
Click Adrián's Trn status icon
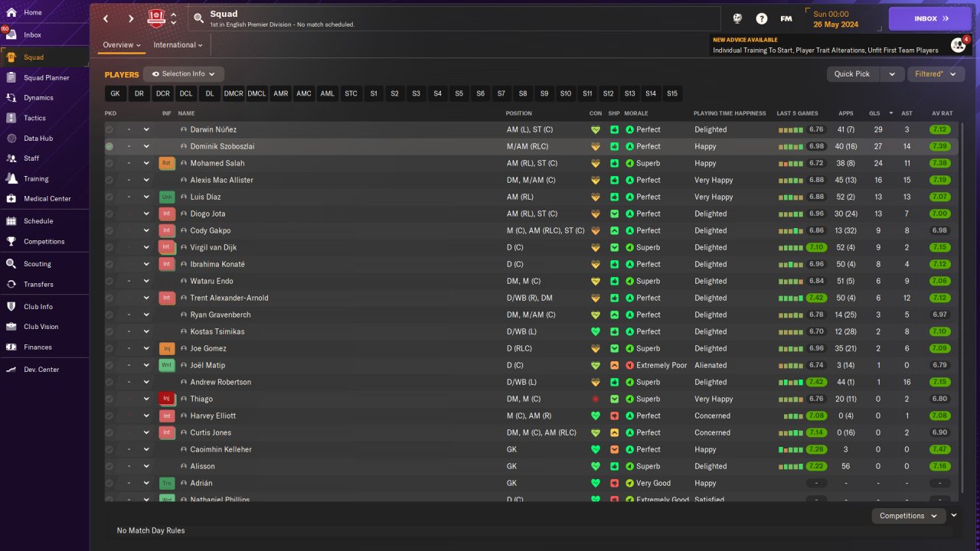pos(167,483)
